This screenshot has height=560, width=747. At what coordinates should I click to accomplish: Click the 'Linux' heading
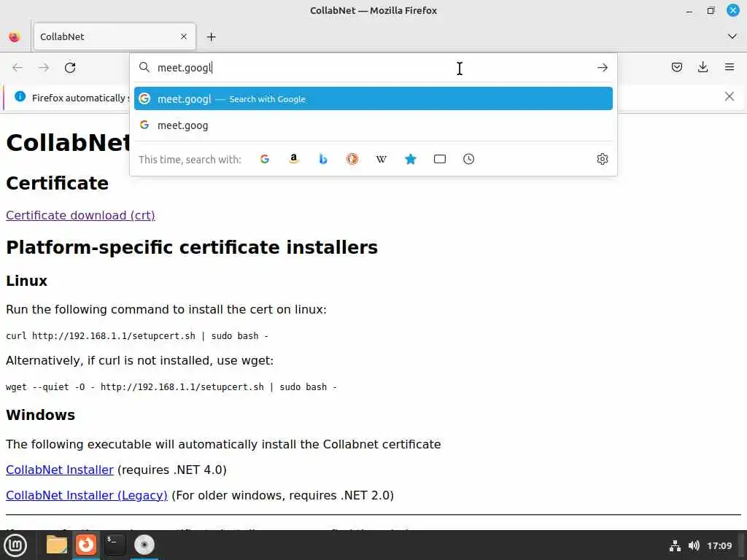[x=27, y=281]
